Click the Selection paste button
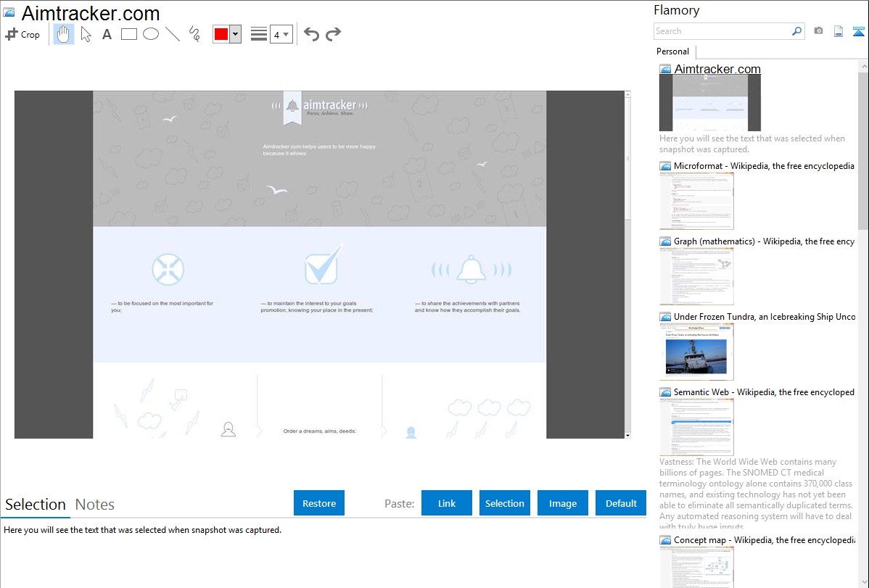The image size is (869, 588). (504, 503)
